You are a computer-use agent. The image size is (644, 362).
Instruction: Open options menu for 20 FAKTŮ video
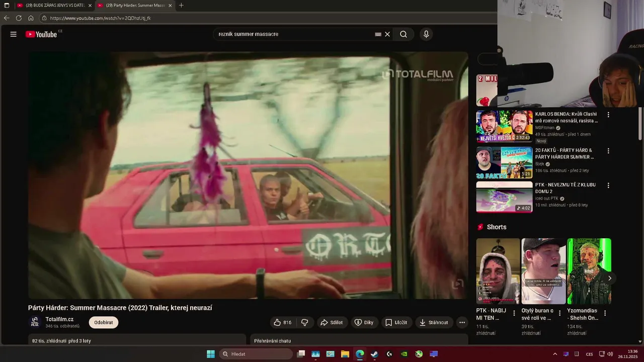point(608,151)
